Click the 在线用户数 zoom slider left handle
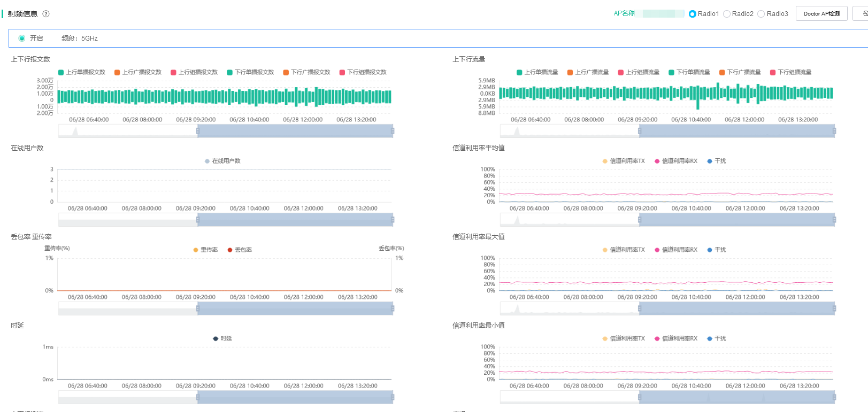Image resolution: width=868 pixels, height=417 pixels. (x=198, y=220)
